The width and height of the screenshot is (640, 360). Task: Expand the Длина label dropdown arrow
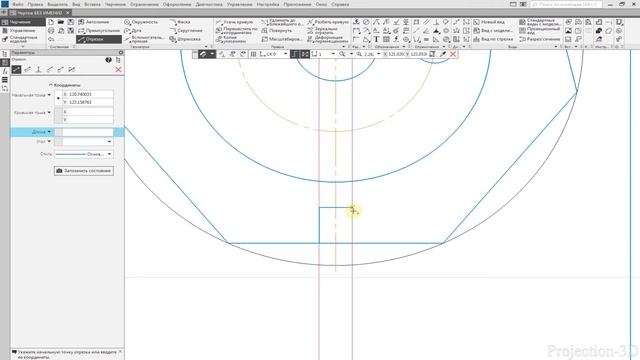49,132
